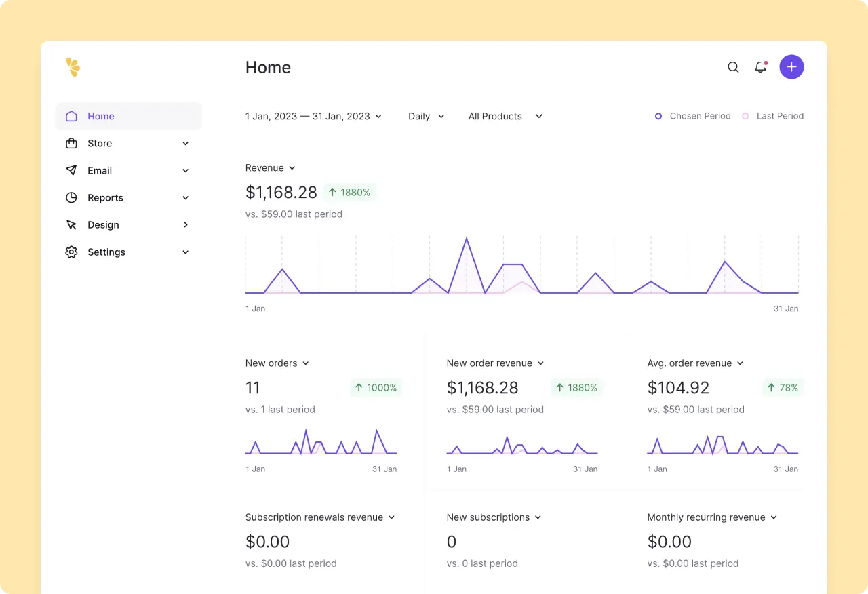Expand the Store section in the sidebar
Screen dimensions: 868x594
pos(185,143)
